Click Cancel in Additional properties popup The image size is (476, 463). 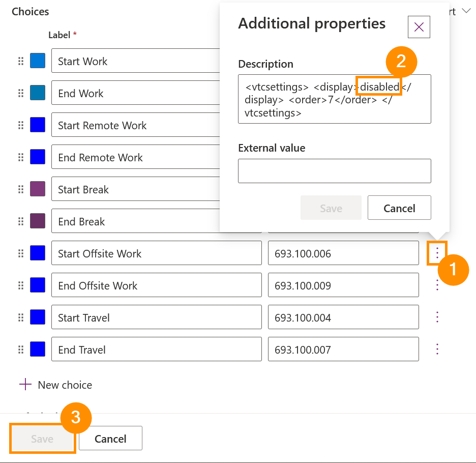(399, 208)
